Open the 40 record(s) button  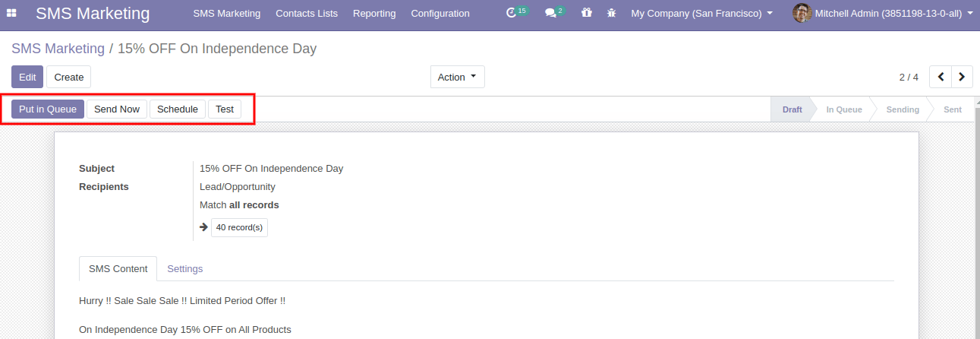[239, 227]
